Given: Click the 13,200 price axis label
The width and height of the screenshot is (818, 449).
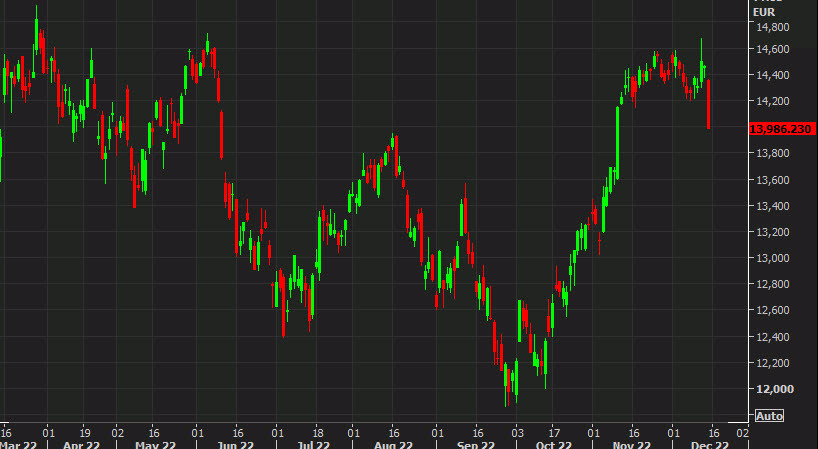Looking at the screenshot, I should [x=773, y=232].
